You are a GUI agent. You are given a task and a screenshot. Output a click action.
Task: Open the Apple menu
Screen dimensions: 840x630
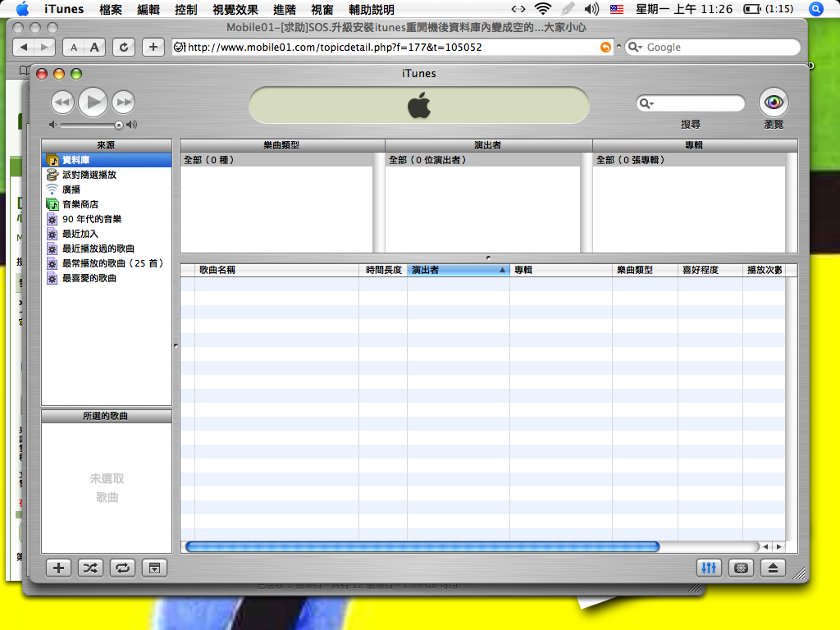pyautogui.click(x=22, y=8)
